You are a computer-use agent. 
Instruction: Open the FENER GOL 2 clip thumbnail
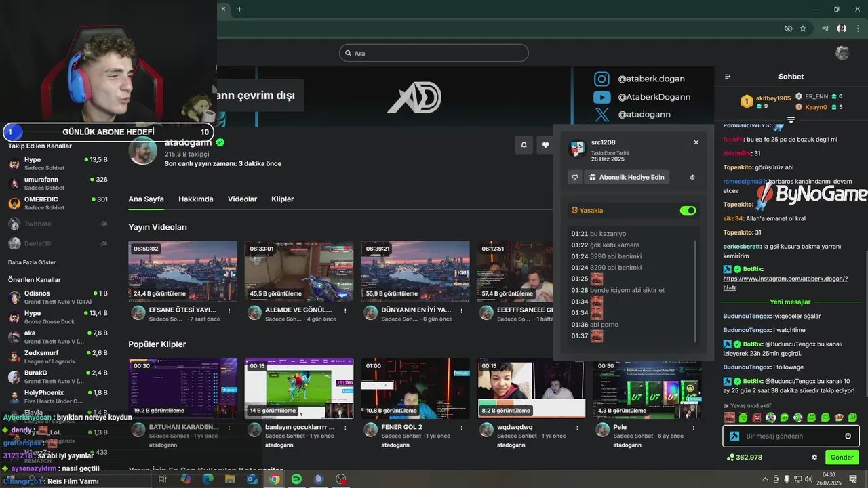click(x=415, y=388)
